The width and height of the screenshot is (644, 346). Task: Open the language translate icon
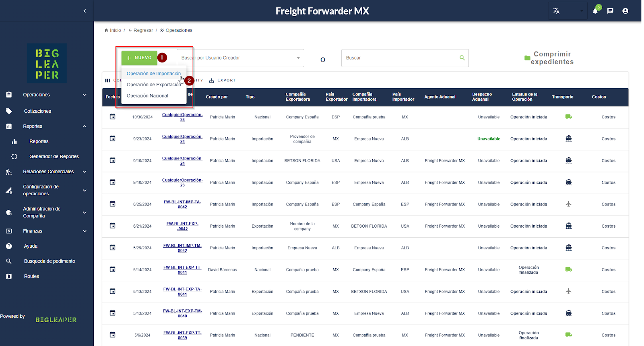click(x=556, y=11)
